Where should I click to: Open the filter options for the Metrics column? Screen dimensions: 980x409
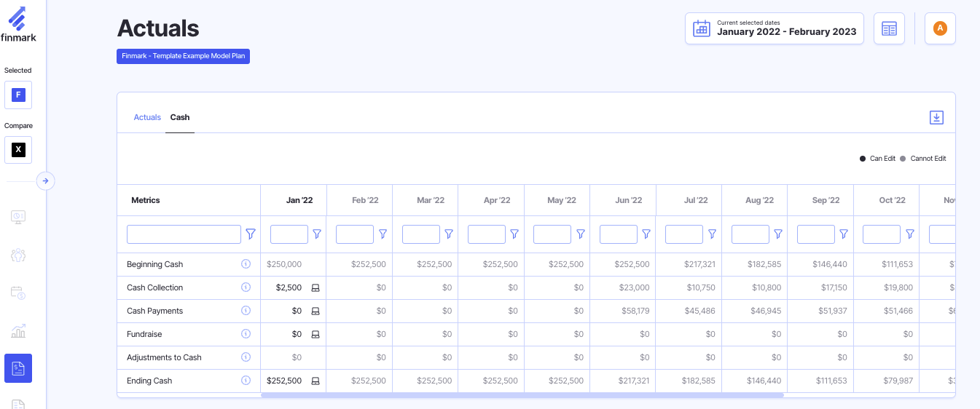[x=251, y=234]
